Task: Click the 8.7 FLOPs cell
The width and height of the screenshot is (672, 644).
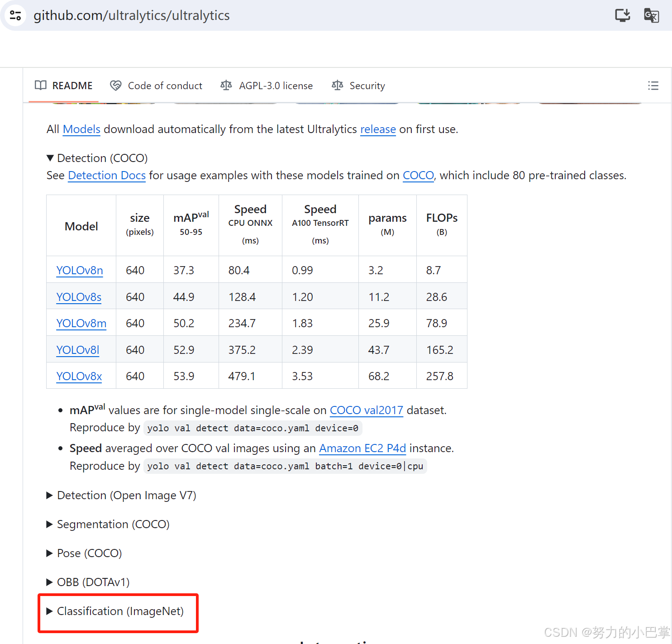Action: [x=442, y=270]
